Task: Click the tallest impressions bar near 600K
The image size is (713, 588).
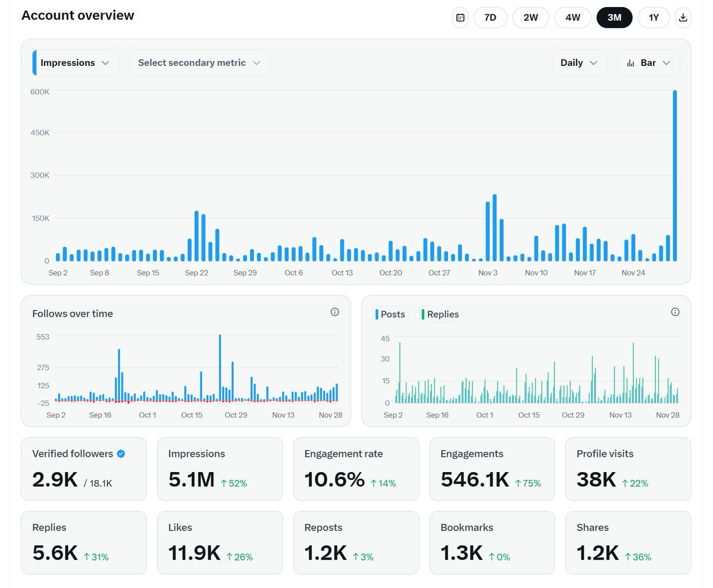Action: click(x=675, y=176)
